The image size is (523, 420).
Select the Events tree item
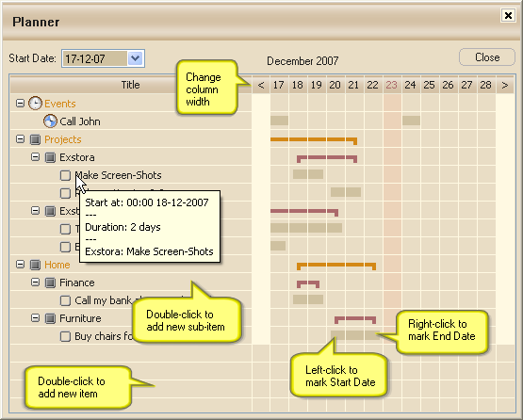pyautogui.click(x=60, y=104)
